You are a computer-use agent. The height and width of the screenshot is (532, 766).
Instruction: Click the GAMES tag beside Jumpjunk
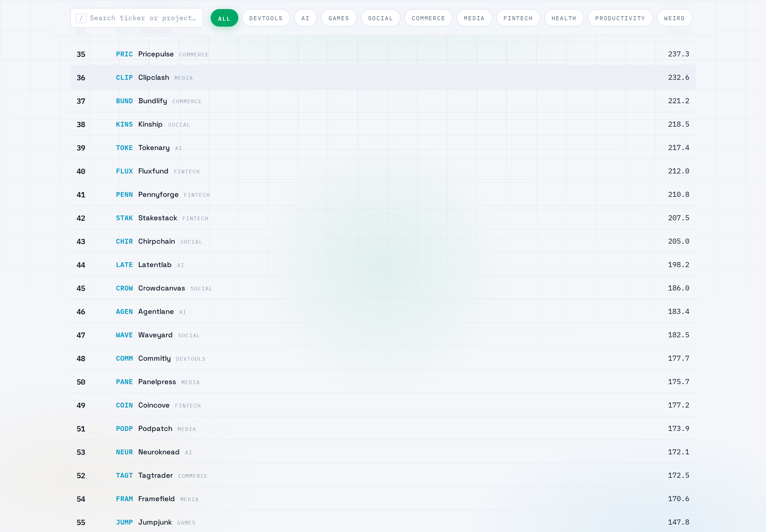coord(186,523)
